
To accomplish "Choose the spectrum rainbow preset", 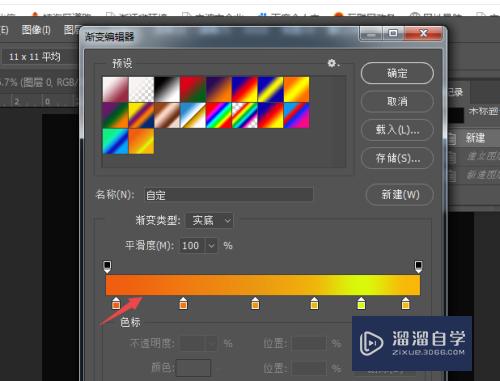I will 219,115.
